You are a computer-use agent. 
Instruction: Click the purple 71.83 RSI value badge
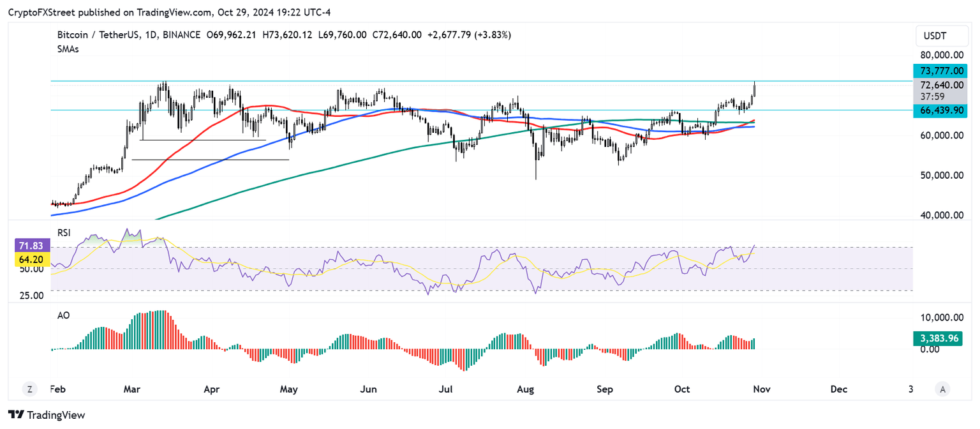point(33,245)
